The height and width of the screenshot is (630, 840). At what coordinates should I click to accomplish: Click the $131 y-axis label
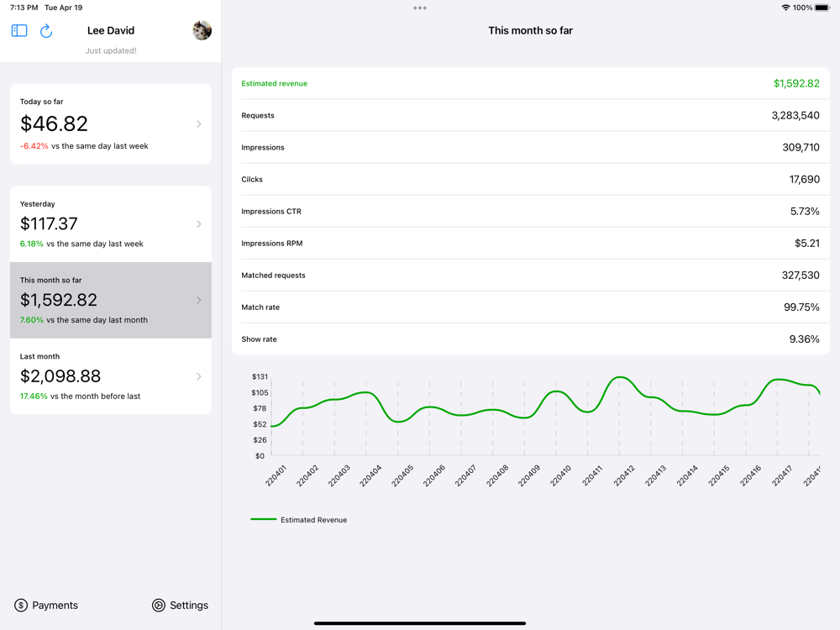click(x=260, y=376)
